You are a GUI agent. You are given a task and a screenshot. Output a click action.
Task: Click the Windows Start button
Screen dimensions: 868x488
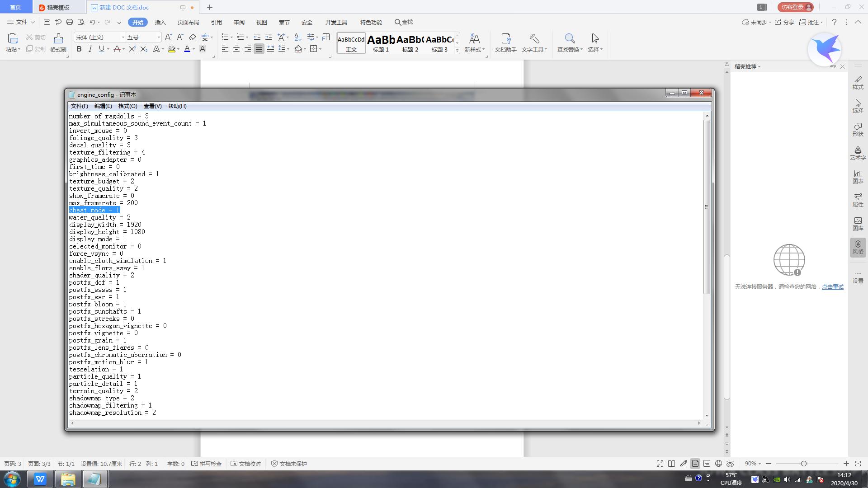[x=12, y=479]
